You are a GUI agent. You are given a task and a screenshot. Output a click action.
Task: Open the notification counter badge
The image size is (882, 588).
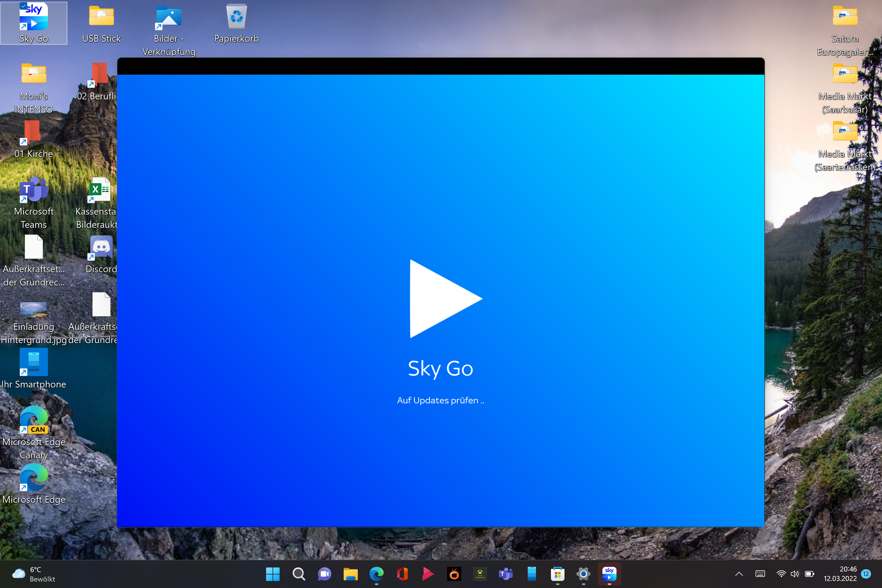[x=866, y=574]
